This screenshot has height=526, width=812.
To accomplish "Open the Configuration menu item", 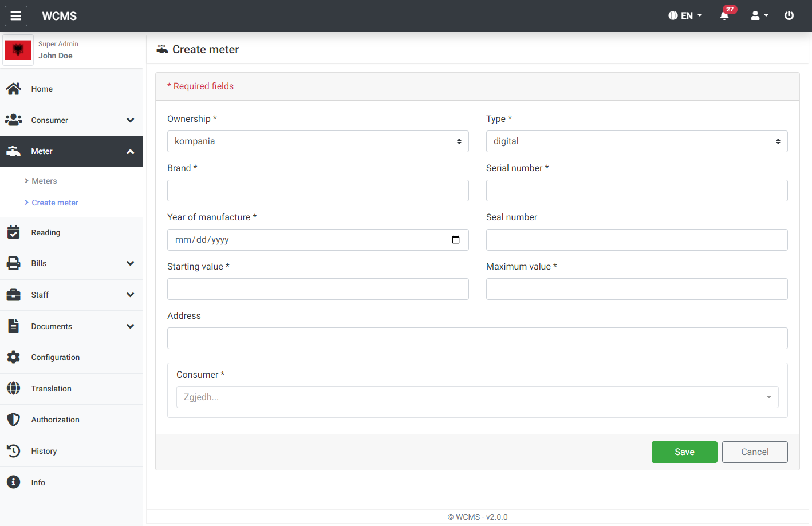I will click(71, 357).
